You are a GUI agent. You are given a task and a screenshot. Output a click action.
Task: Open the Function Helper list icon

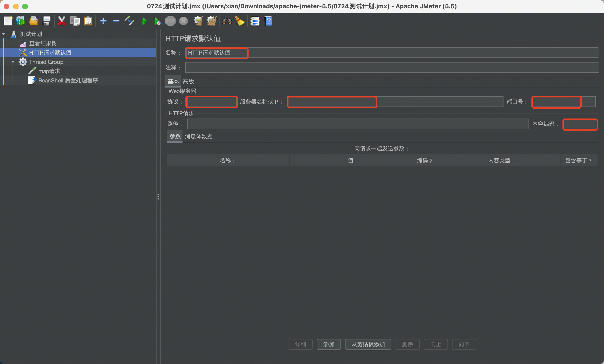255,21
